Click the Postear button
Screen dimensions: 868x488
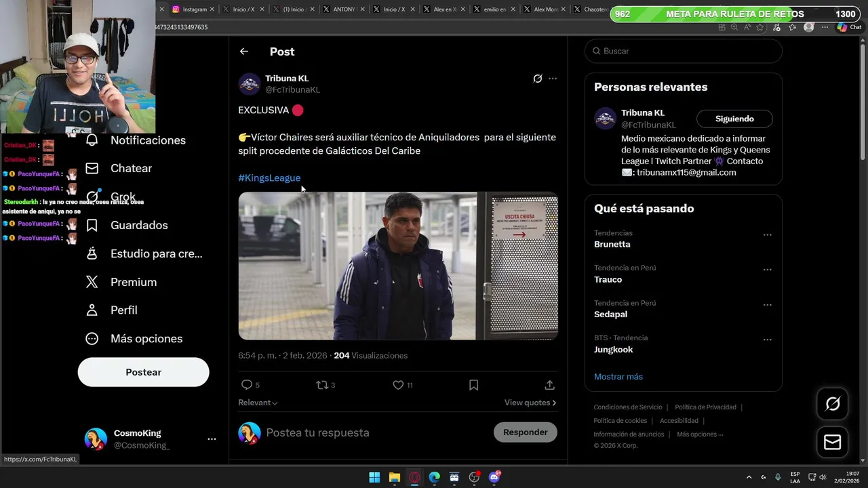pos(143,372)
